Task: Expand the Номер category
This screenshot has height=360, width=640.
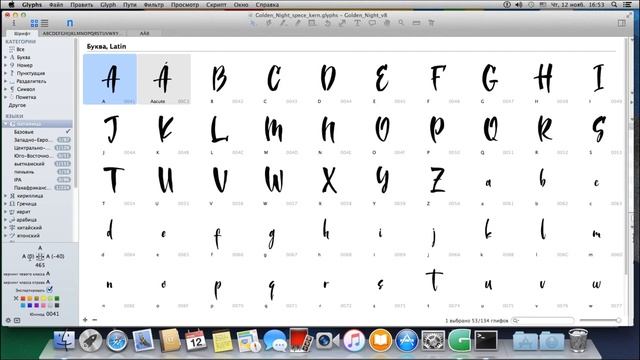Action: 6,65
